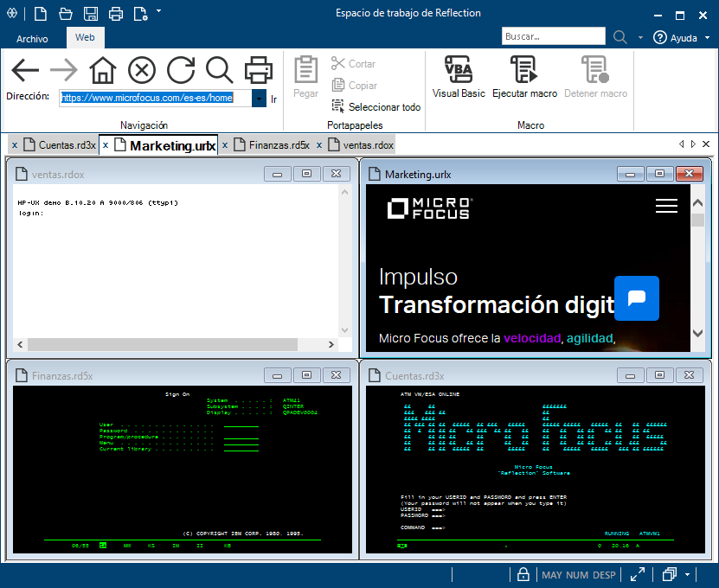Toggle full screen mode in status bar
The height and width of the screenshot is (588, 719).
coord(638,575)
